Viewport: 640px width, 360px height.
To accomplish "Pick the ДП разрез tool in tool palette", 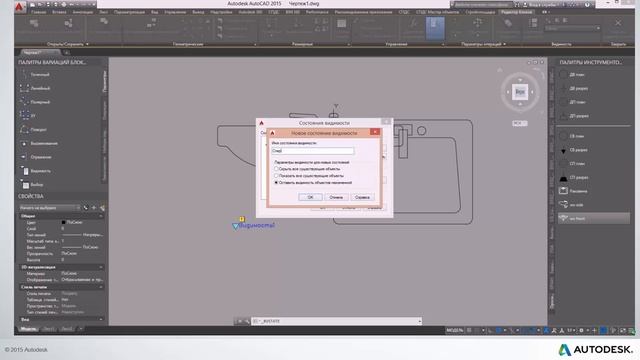I will (x=575, y=116).
